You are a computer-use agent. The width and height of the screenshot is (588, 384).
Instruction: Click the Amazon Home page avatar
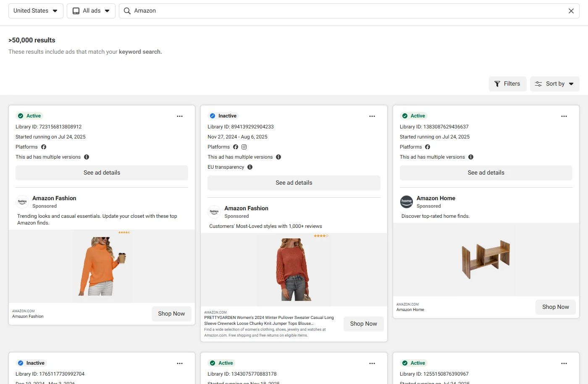[x=407, y=202]
